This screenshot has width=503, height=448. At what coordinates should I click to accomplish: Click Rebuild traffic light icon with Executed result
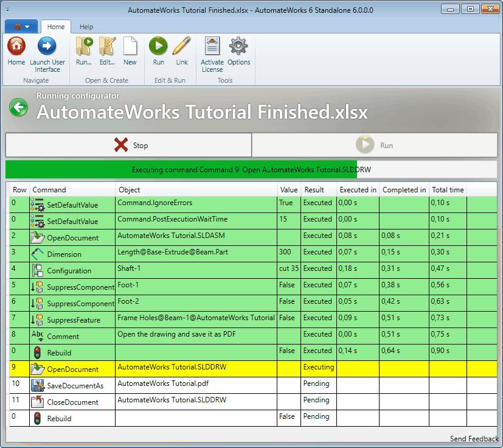(x=37, y=352)
